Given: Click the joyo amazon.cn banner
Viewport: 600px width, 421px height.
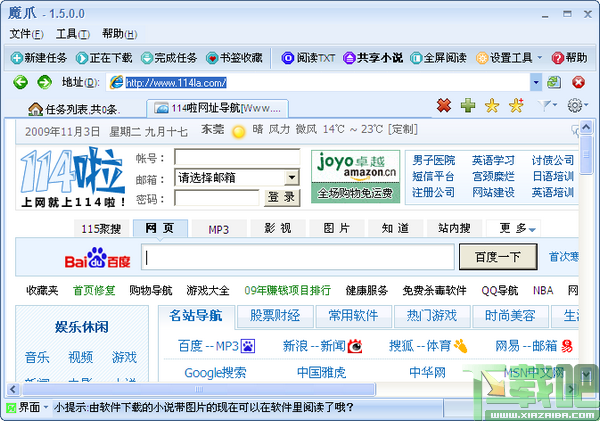Looking at the screenshot, I should pyautogui.click(x=355, y=176).
